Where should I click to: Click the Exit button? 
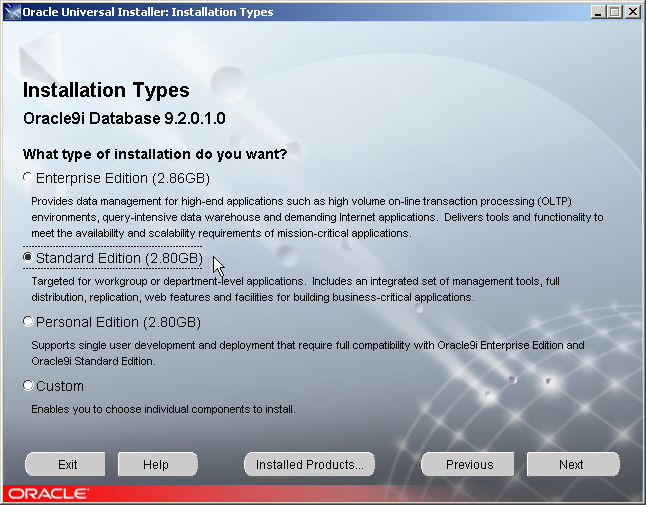pos(68,464)
